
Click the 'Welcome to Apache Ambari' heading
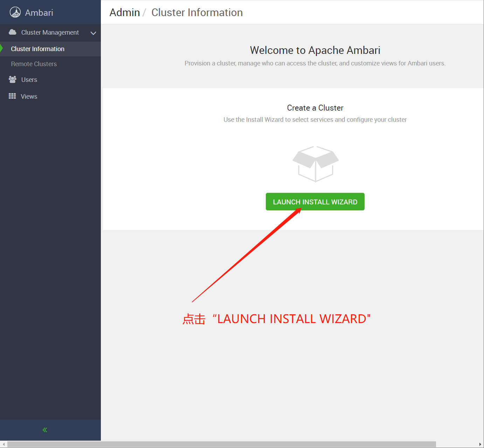pos(315,50)
